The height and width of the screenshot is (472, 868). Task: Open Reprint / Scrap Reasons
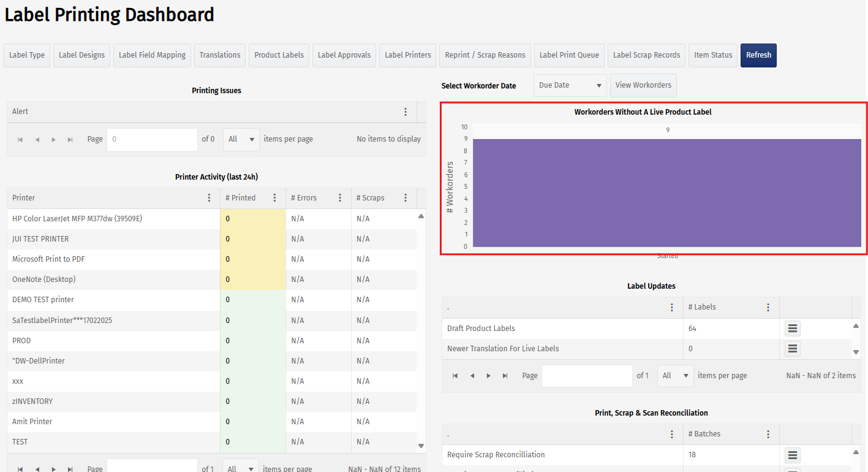(485, 55)
